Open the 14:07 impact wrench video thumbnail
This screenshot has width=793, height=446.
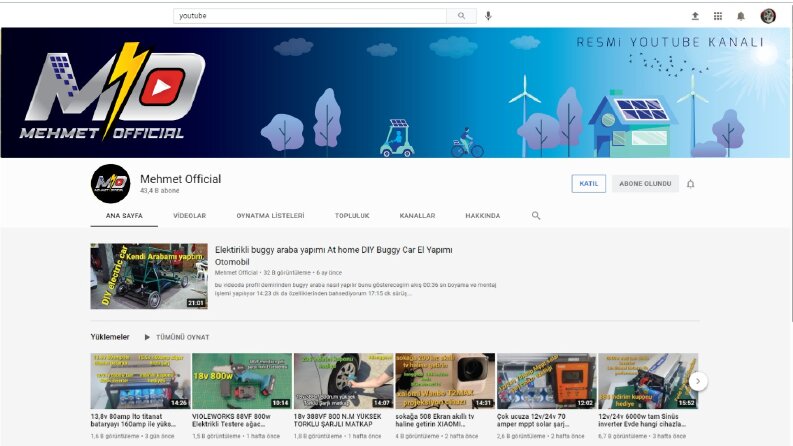343,381
